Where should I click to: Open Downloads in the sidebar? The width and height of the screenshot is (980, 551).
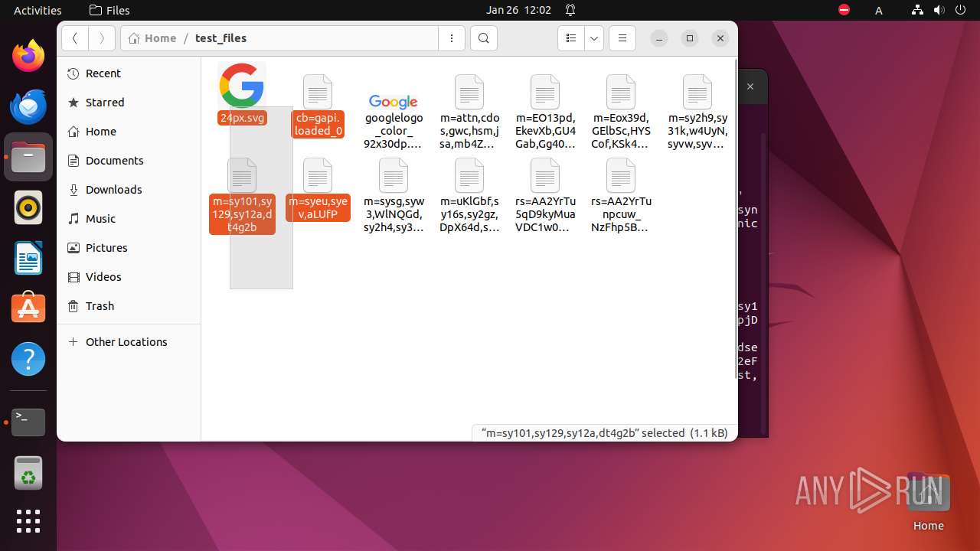point(129,190)
